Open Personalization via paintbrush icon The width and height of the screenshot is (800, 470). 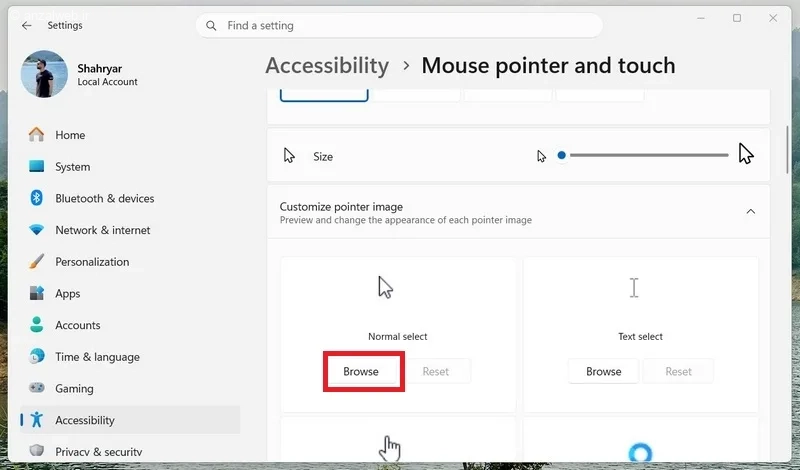pyautogui.click(x=36, y=261)
